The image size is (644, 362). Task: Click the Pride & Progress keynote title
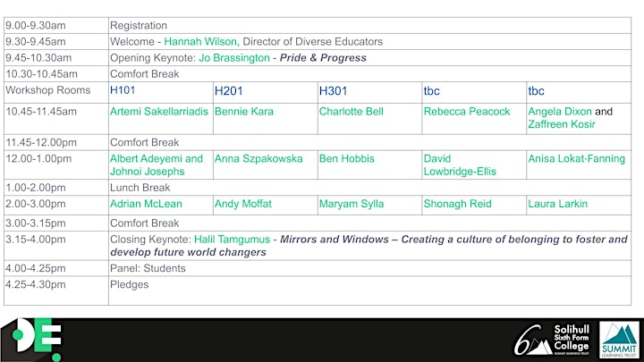323,58
